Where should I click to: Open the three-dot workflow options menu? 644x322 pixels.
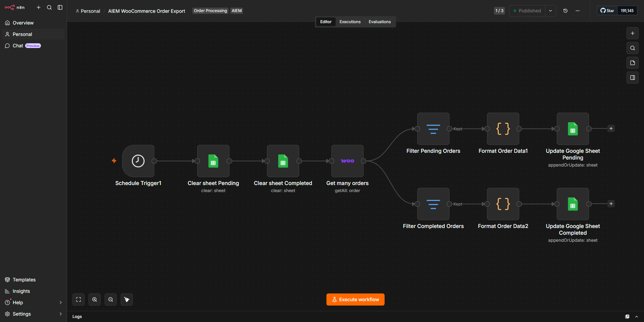578,11
